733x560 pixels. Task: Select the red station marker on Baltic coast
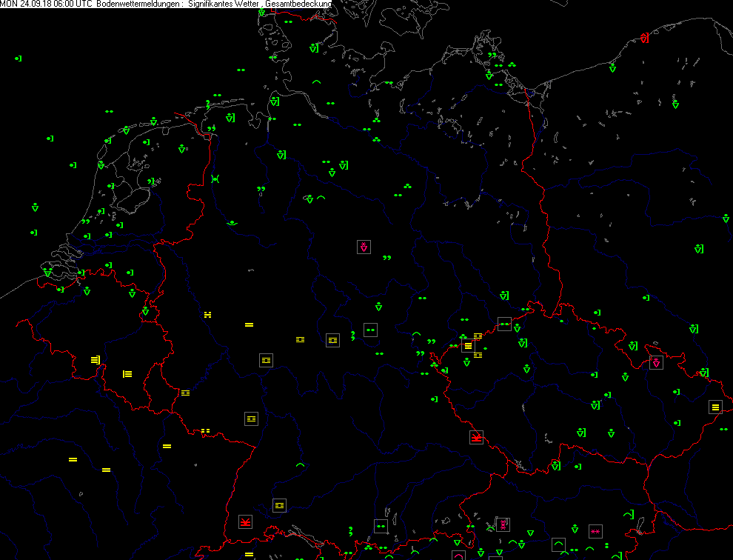click(644, 38)
